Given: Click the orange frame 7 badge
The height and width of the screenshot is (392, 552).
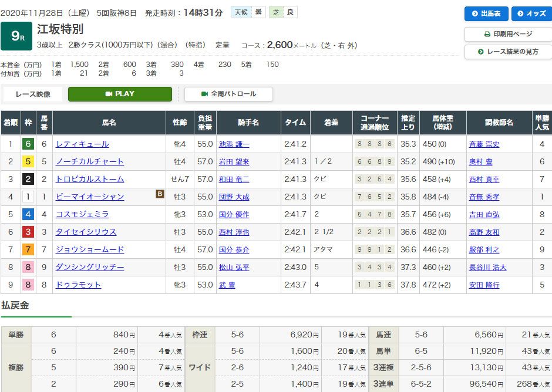Looking at the screenshot, I should coord(28,249).
